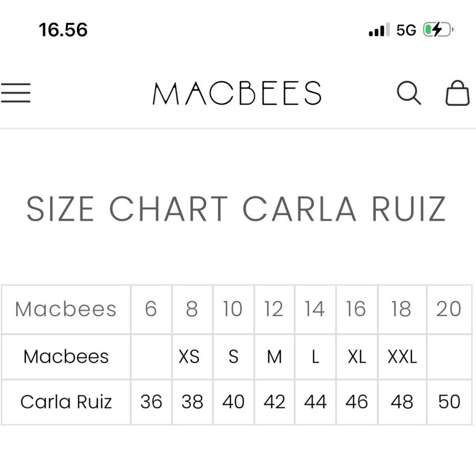The image size is (476, 463).
Task: Select the Size Chart Carla Ruiz heading
Action: pyautogui.click(x=236, y=209)
